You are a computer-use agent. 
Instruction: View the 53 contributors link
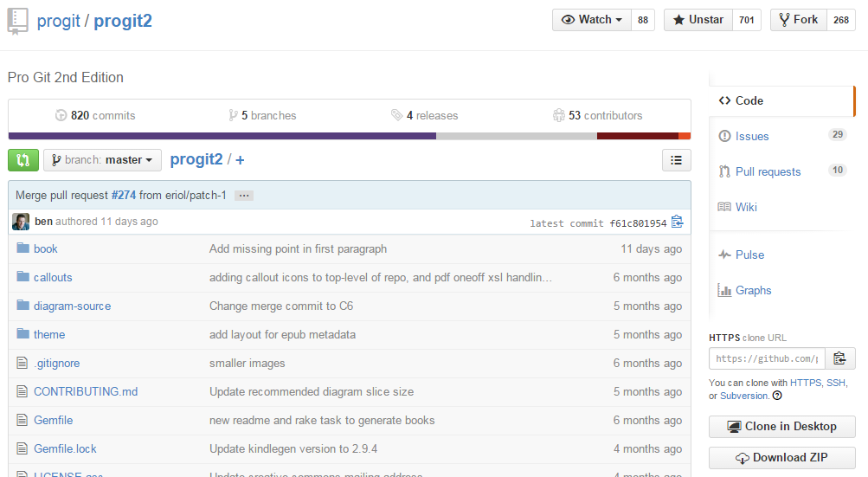point(597,115)
